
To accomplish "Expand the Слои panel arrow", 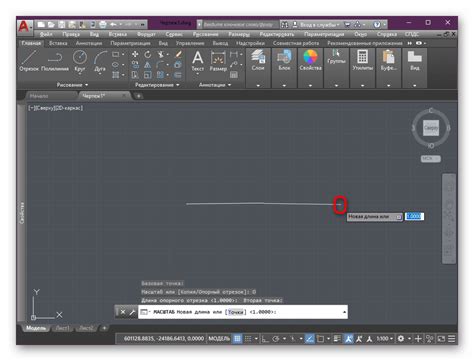I will pos(258,86).
